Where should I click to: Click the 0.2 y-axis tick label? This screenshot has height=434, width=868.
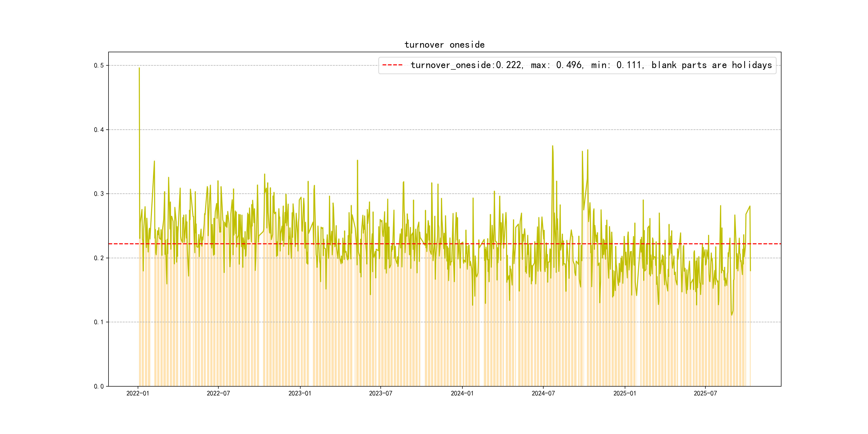click(x=99, y=258)
